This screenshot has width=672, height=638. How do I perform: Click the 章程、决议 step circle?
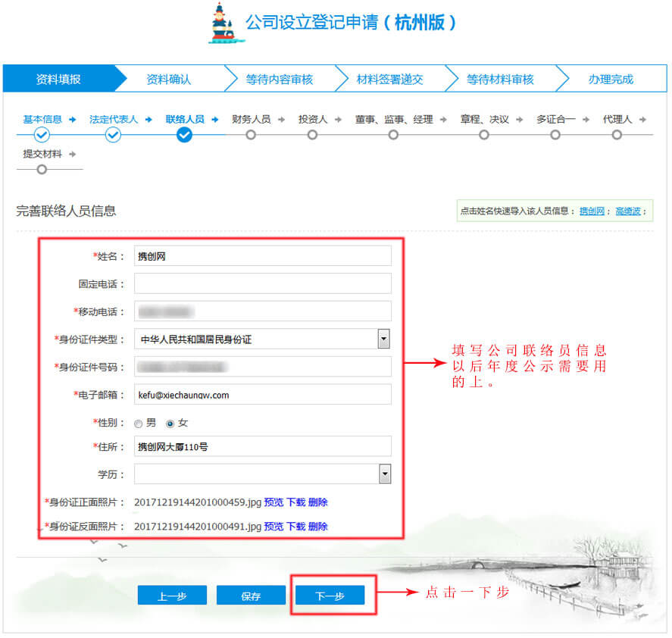click(483, 134)
